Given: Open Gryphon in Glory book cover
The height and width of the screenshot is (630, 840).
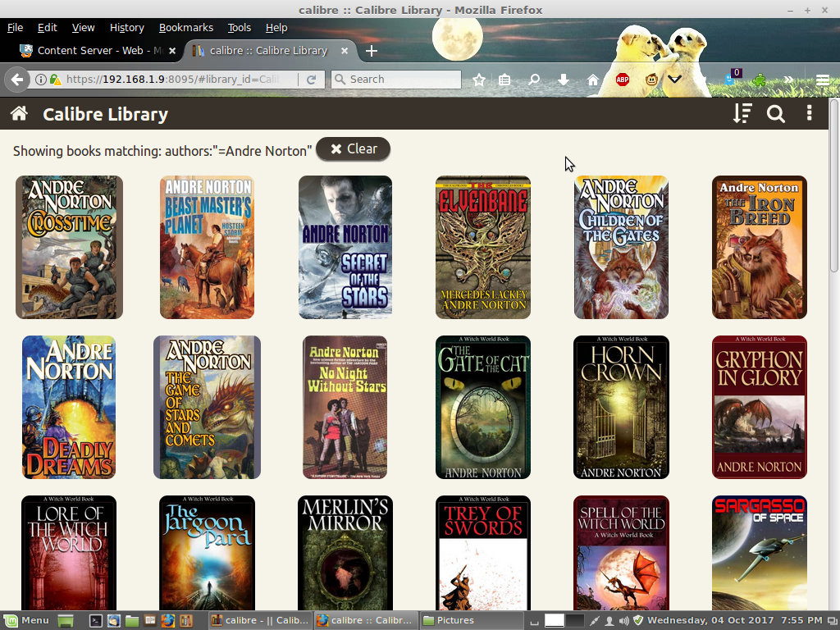Looking at the screenshot, I should [759, 407].
